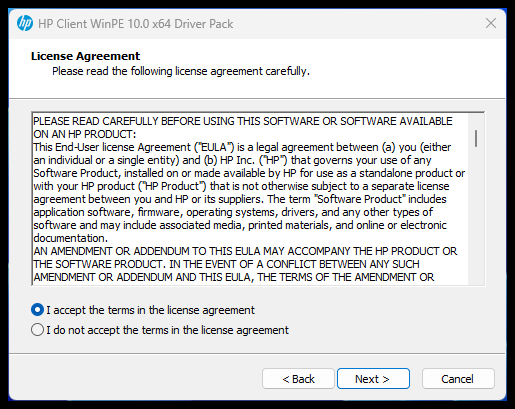This screenshot has height=409, width=515.
Task: Proceed with the 'Next >' button
Action: (373, 379)
